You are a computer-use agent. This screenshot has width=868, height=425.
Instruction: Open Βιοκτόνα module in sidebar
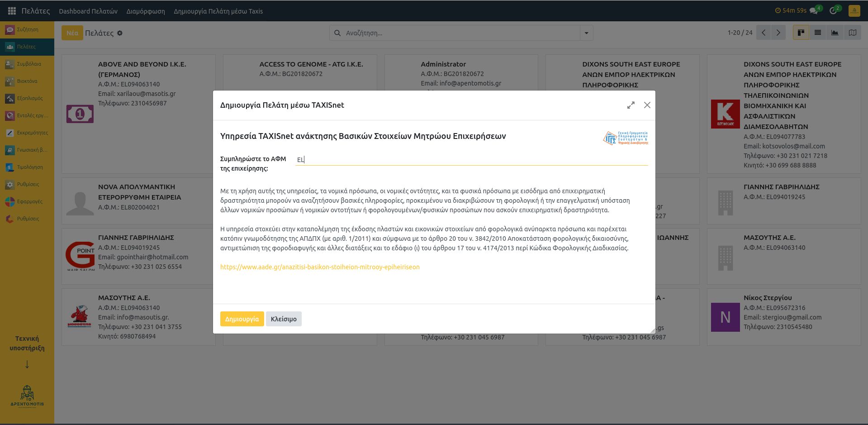click(27, 81)
